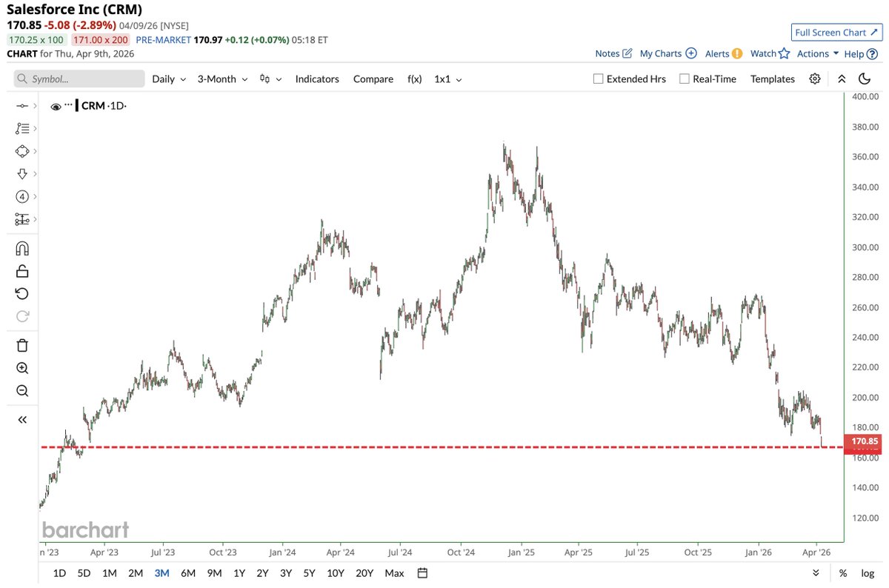Screen dimensions: 889x588
Task: Open the Compare menu
Action: (373, 78)
